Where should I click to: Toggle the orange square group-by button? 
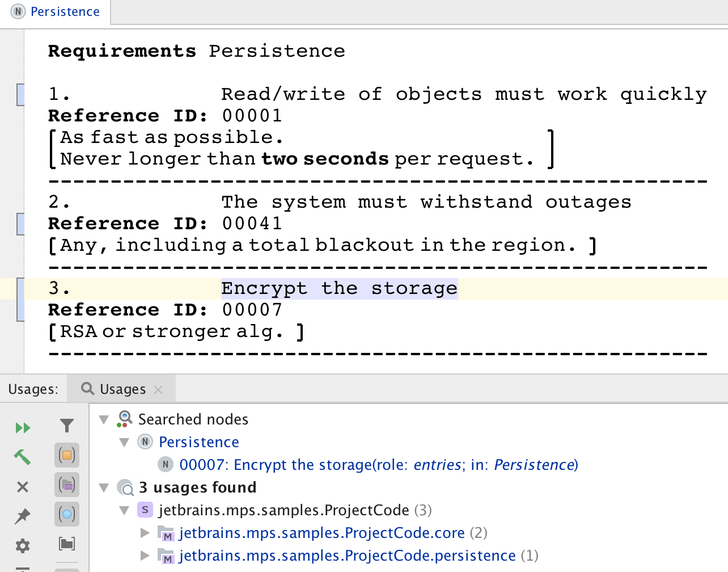(67, 455)
